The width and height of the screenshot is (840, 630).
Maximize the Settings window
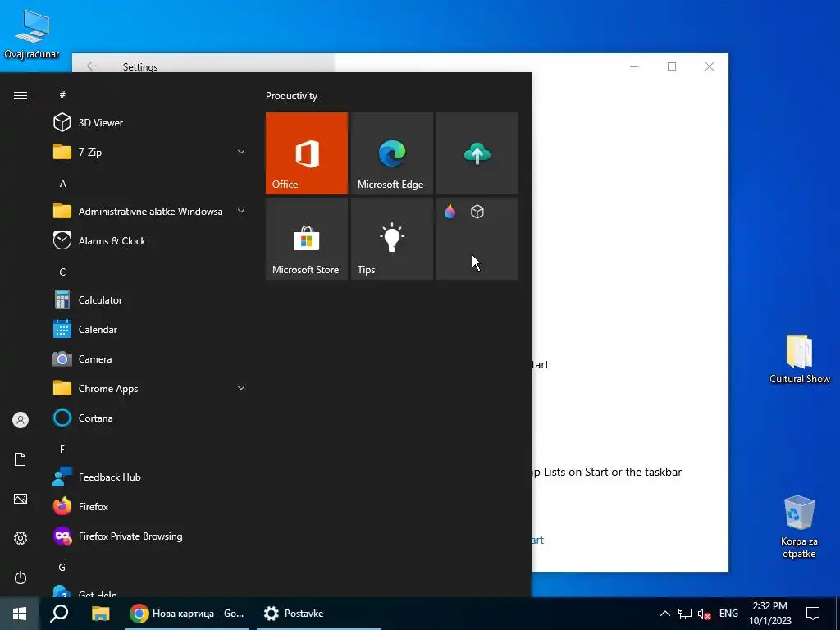pos(672,66)
